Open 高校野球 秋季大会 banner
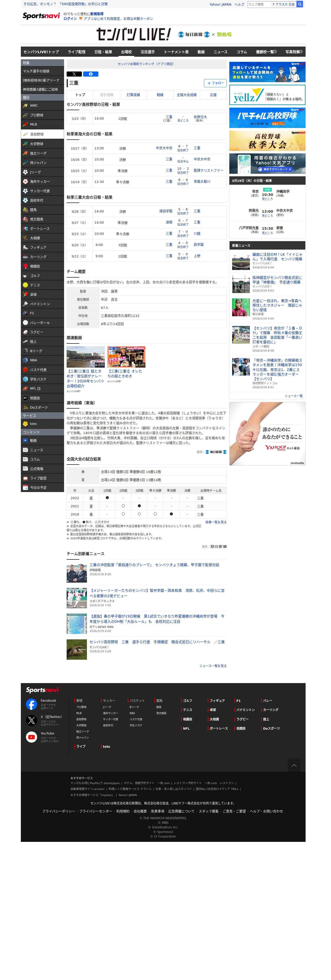 point(267,141)
